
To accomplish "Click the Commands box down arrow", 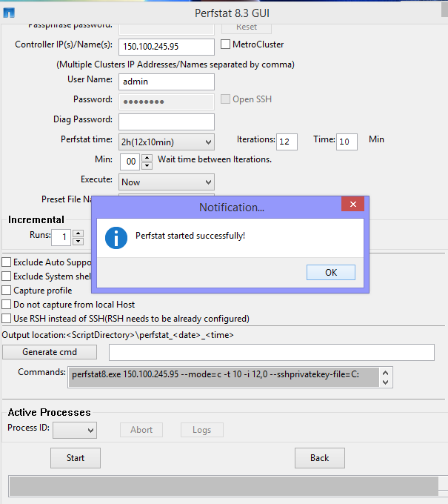I will point(386,382).
